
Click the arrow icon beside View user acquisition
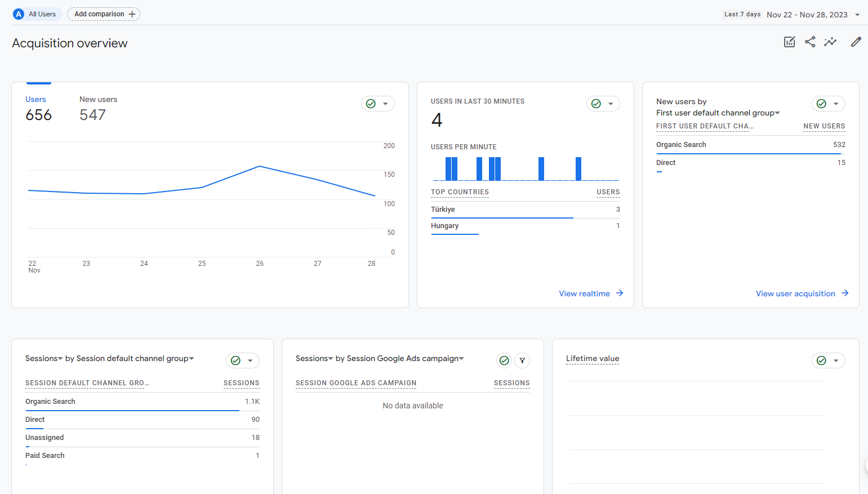845,293
